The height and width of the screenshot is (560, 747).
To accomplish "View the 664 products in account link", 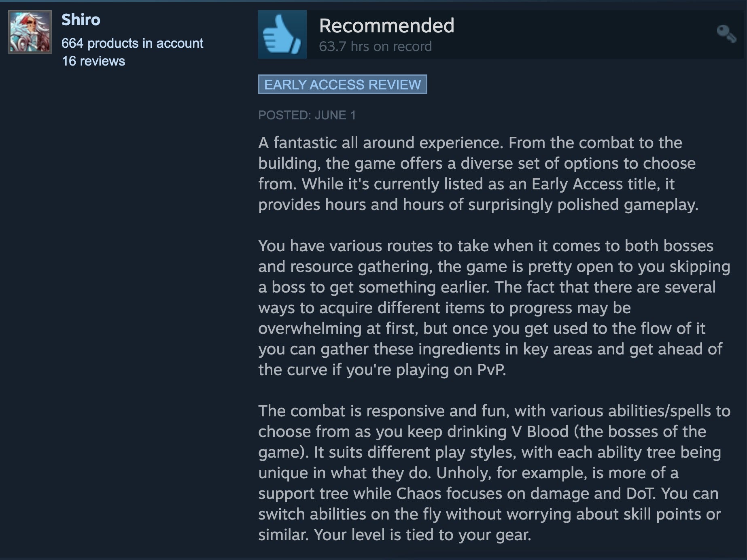I will (x=132, y=43).
